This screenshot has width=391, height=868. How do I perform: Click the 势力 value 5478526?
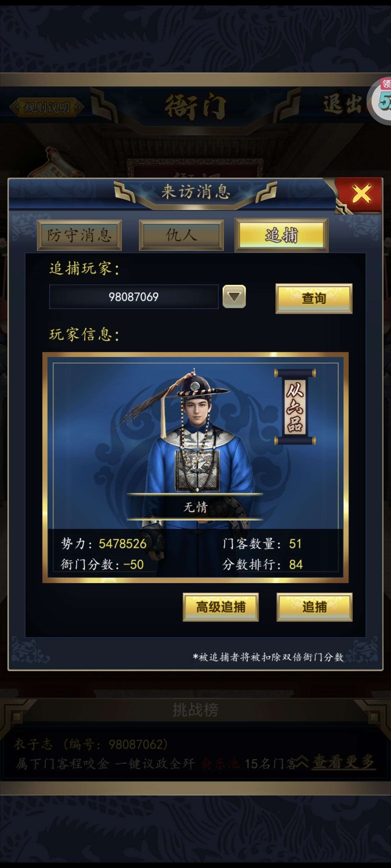point(123,543)
